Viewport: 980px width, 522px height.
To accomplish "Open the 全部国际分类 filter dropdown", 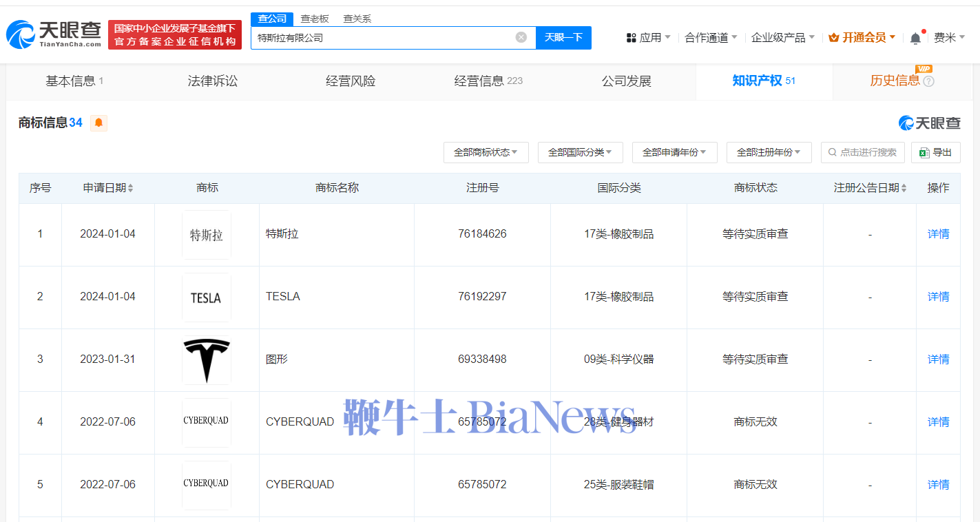I will [581, 152].
